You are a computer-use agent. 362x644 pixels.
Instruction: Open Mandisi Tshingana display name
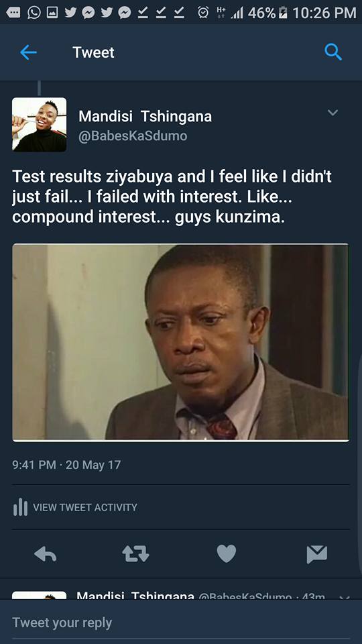(145, 117)
